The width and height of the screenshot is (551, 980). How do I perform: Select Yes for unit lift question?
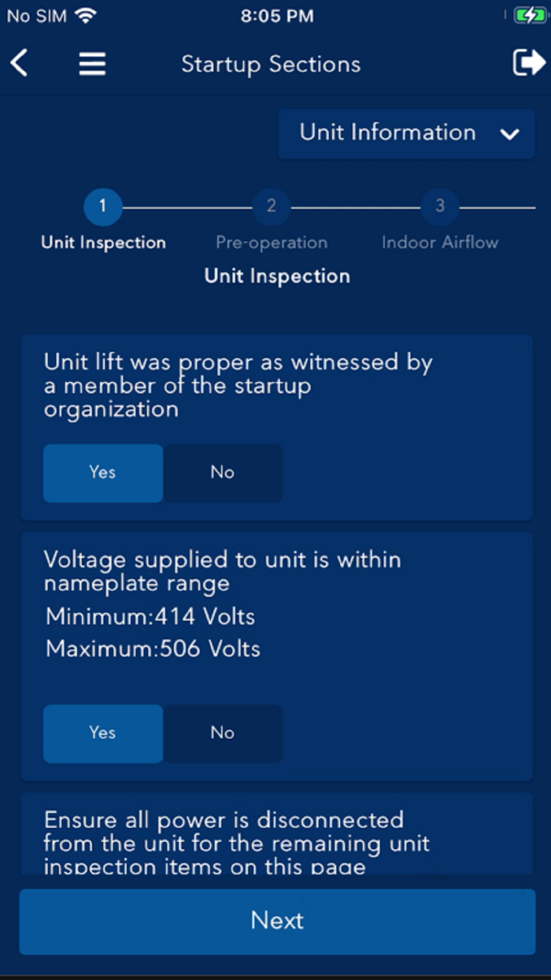(x=102, y=473)
